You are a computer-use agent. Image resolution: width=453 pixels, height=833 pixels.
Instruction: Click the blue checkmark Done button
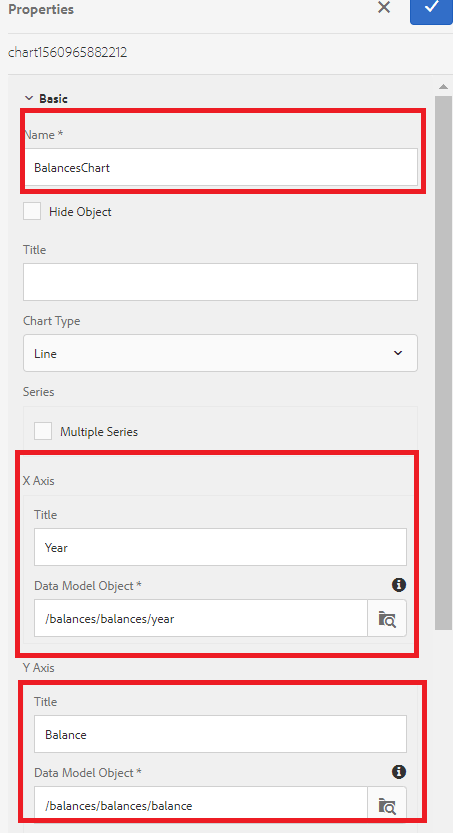[x=431, y=11]
